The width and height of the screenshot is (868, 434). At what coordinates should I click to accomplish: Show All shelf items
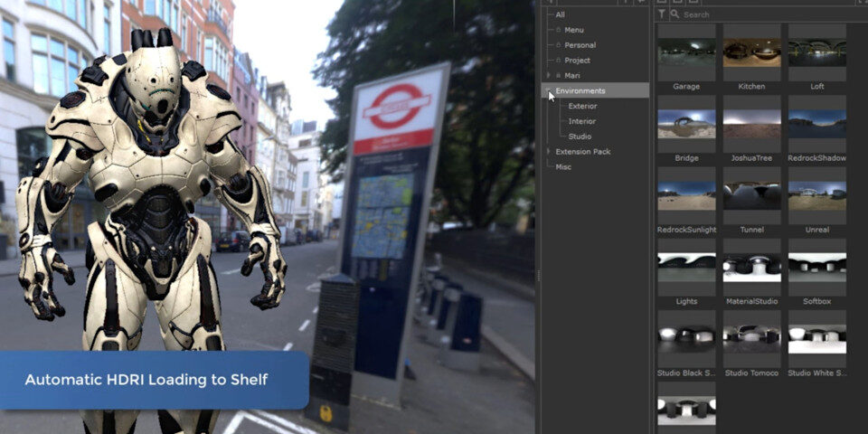coord(561,14)
